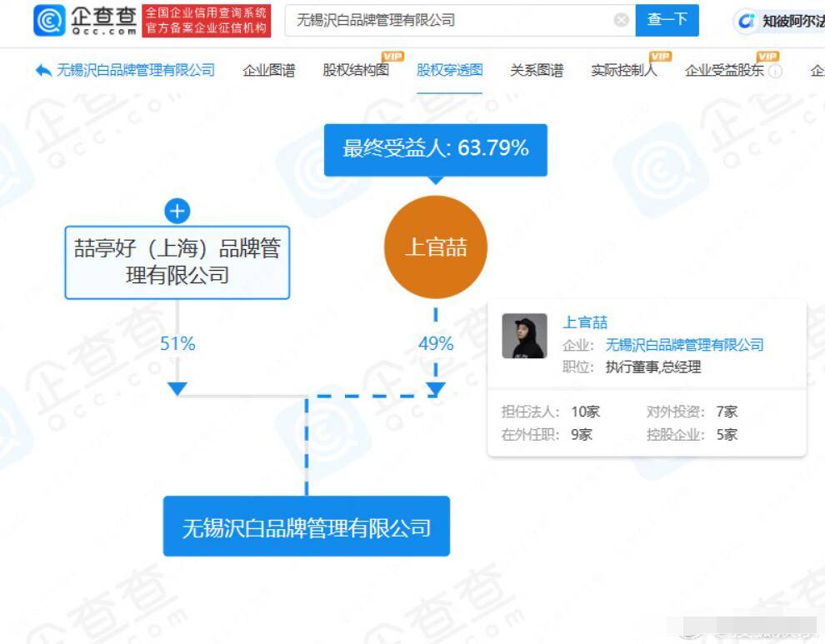The width and height of the screenshot is (825, 644).
Task: Click the 51% shareholding label
Action: pos(177,343)
